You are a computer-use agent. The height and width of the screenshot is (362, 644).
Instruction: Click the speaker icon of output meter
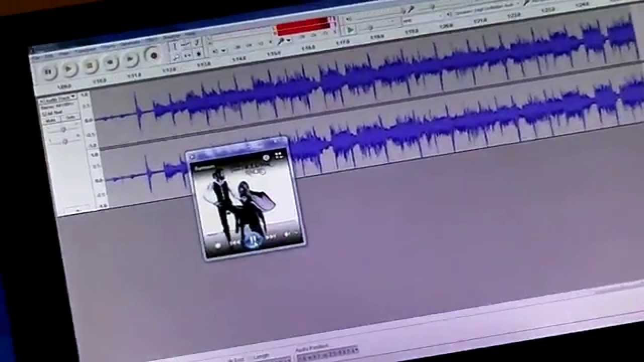pos(215,51)
